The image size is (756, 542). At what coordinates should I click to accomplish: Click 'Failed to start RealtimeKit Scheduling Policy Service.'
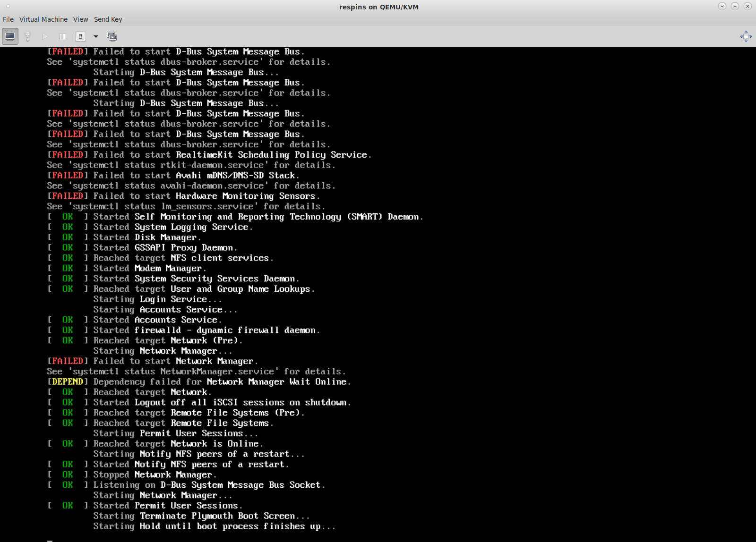pos(232,155)
